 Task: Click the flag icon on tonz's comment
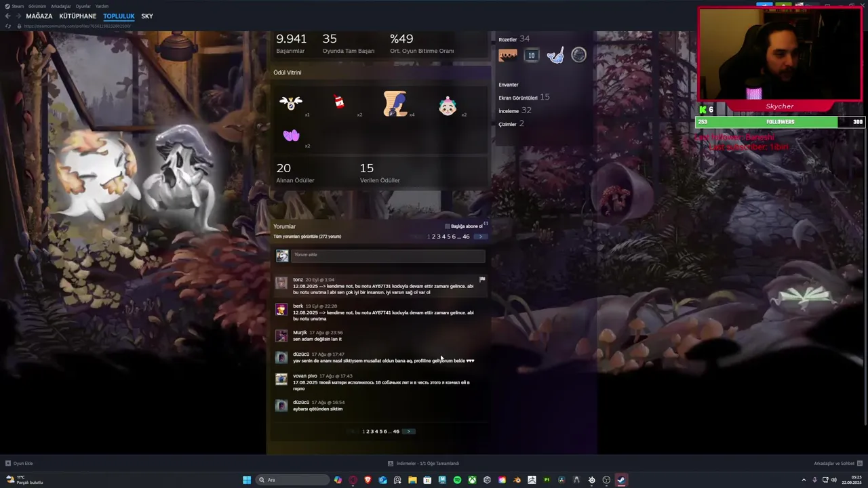482,279
